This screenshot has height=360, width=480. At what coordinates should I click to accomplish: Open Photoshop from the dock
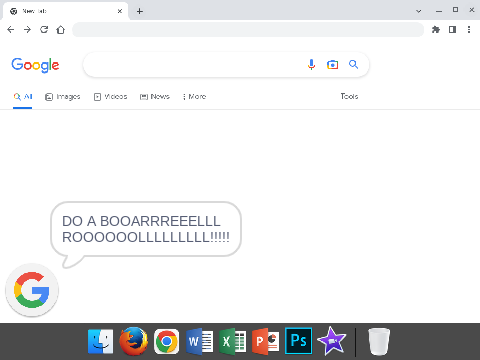point(299,341)
